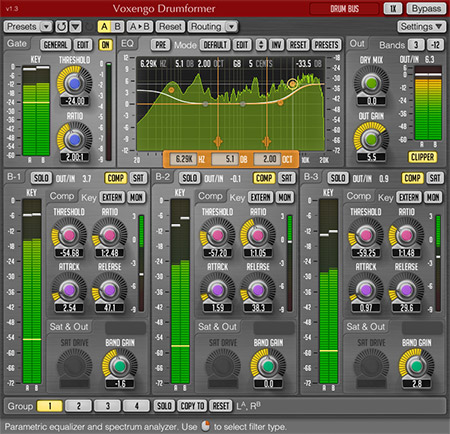The image size is (450, 434).
Task: Toggle the B-1 SAT button
Action: click(x=138, y=178)
